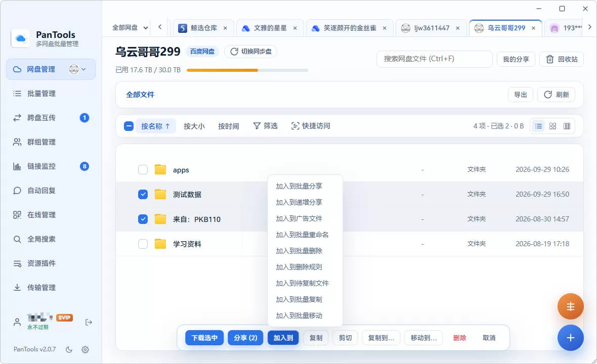Click the blue floating plus button
The width and height of the screenshot is (597, 364).
(570, 338)
